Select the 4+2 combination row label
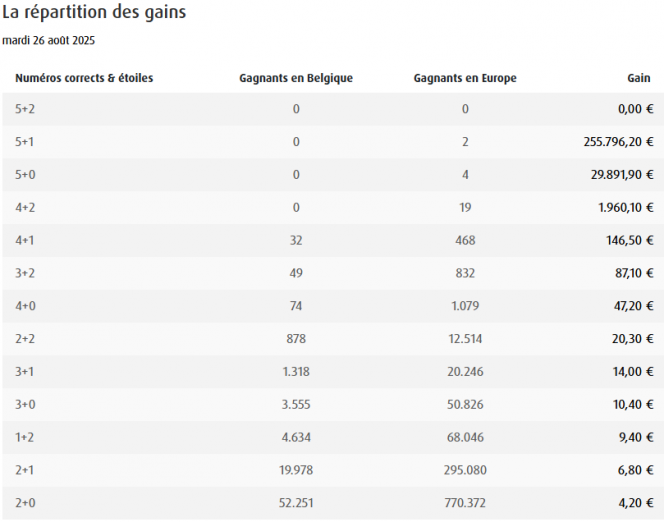Screen dimensions: 664x522 25,208
